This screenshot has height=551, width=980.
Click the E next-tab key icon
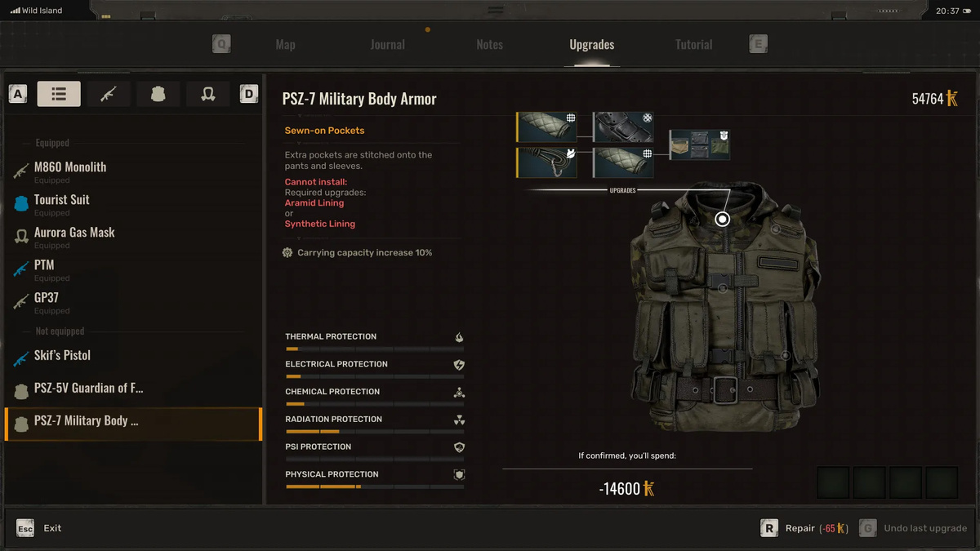pyautogui.click(x=758, y=44)
